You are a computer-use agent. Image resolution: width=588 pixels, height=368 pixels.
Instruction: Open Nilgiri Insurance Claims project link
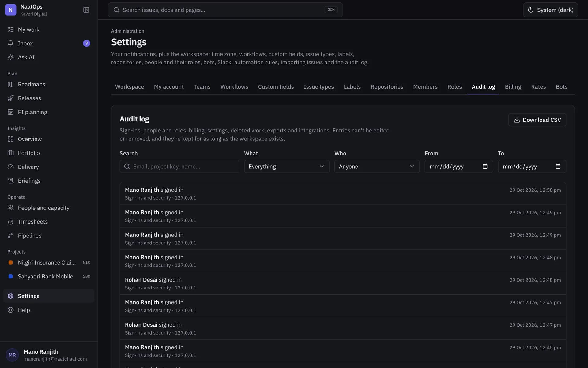tap(49, 263)
